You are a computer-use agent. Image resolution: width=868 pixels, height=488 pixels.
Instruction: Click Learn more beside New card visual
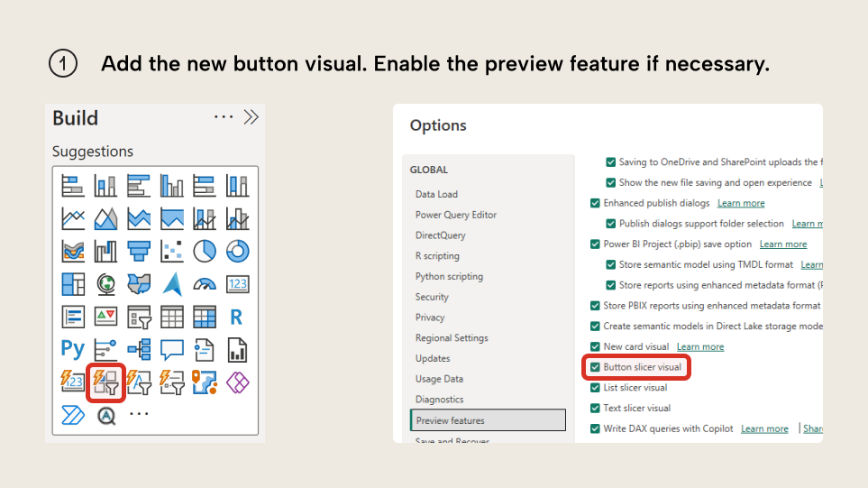(700, 346)
